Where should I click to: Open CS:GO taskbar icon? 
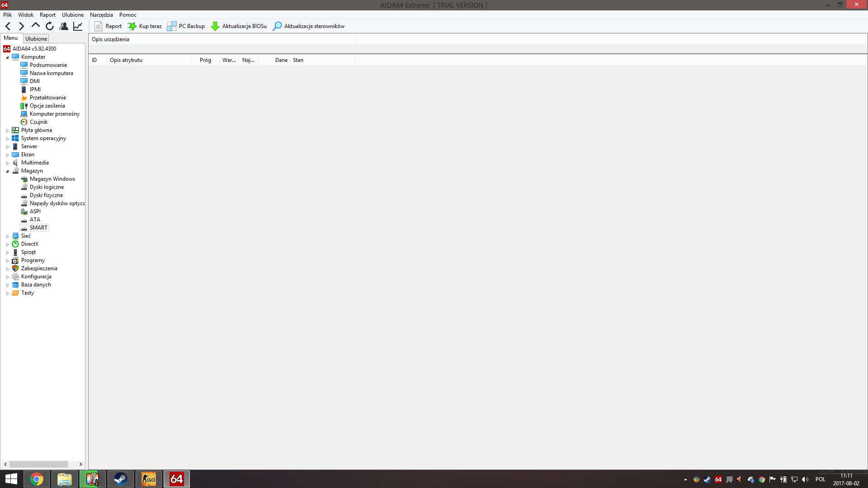[x=148, y=479]
